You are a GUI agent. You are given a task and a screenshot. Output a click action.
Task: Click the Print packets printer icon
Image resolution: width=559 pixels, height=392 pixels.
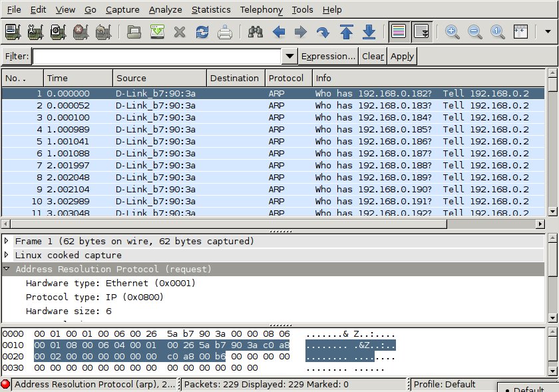click(225, 32)
